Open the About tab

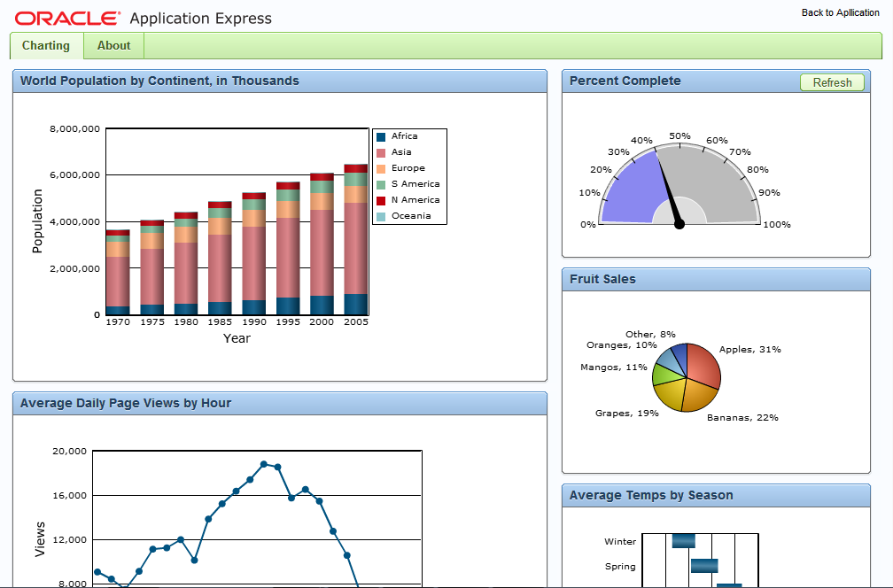click(x=114, y=45)
